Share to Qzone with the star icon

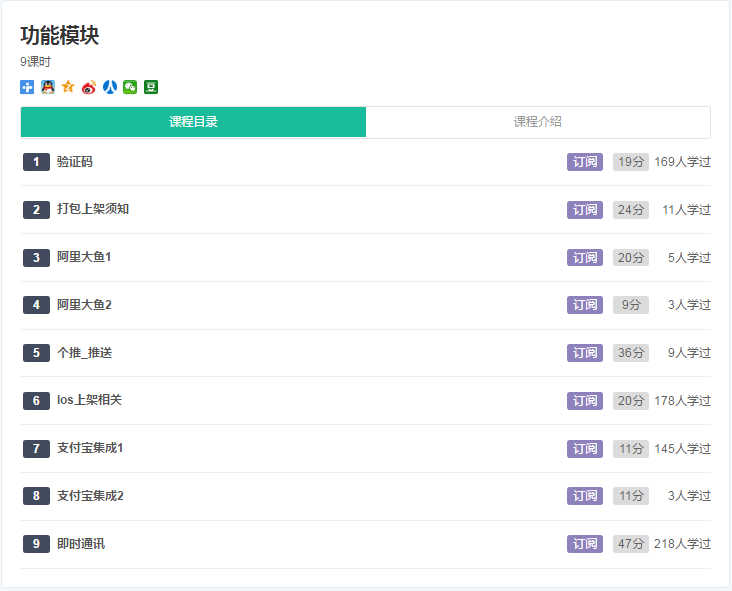point(68,87)
